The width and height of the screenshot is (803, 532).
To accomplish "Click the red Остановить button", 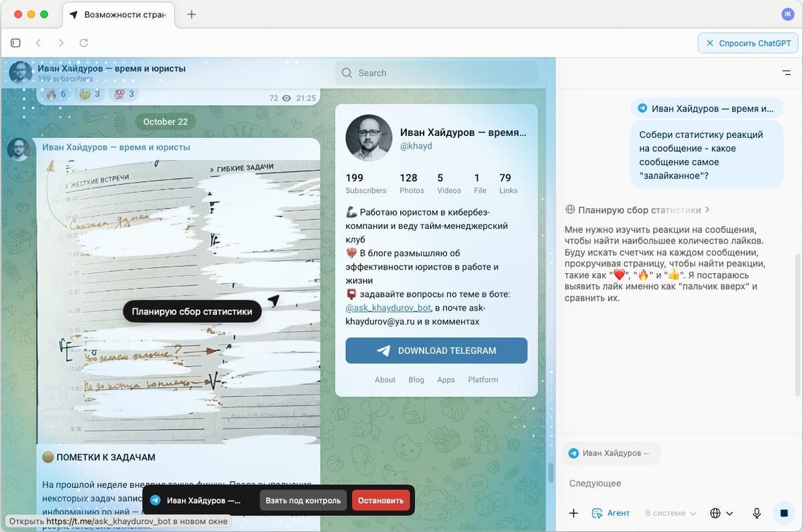I will [381, 500].
